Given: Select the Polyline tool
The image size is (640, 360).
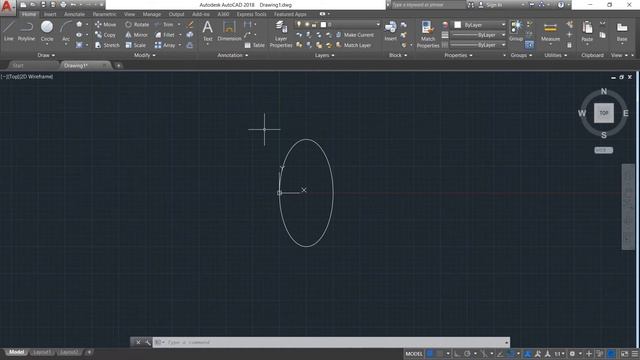Looking at the screenshot, I should [x=26, y=31].
